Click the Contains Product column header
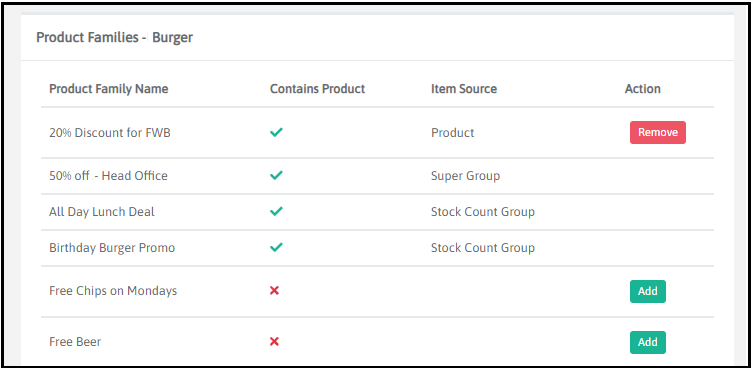The width and height of the screenshot is (752, 368). coord(317,89)
